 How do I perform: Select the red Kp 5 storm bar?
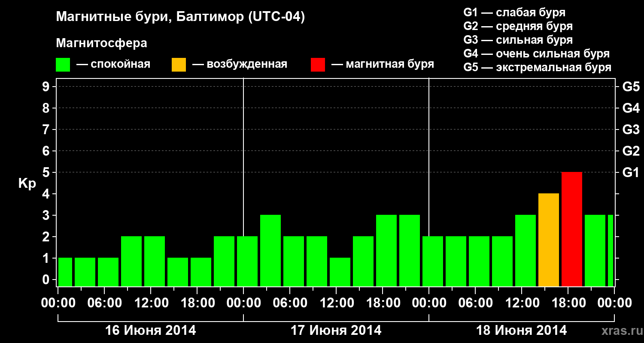coord(572,229)
